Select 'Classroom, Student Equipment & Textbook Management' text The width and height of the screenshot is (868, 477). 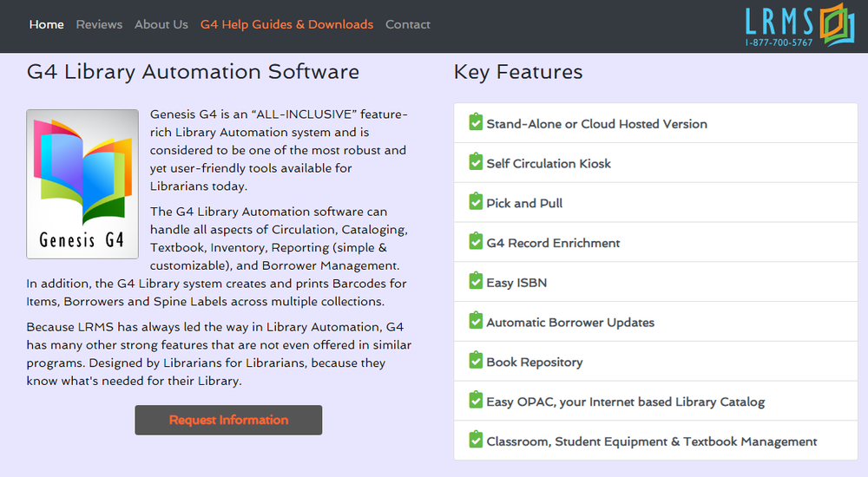pyautogui.click(x=652, y=441)
